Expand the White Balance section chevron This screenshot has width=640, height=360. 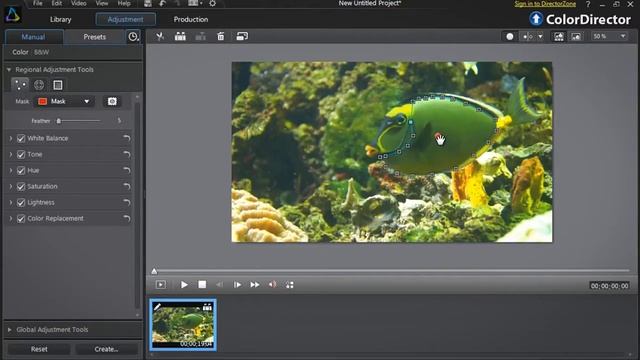pyautogui.click(x=11, y=138)
